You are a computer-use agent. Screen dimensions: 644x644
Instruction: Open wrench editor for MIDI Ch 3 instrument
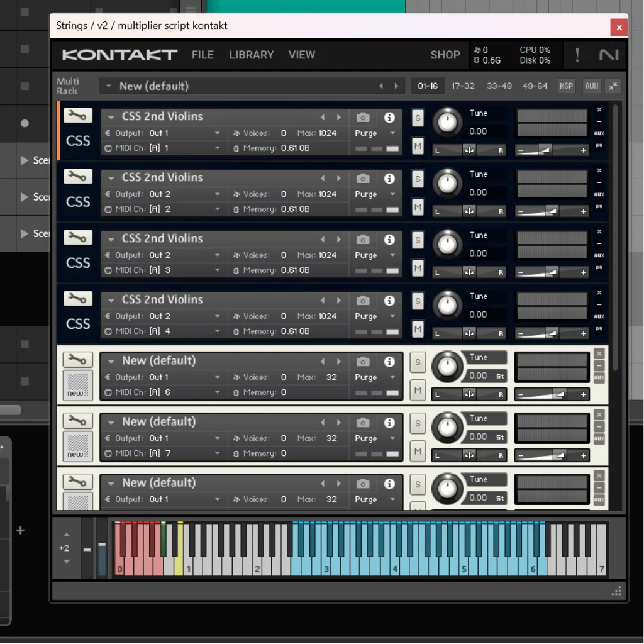[x=77, y=238]
